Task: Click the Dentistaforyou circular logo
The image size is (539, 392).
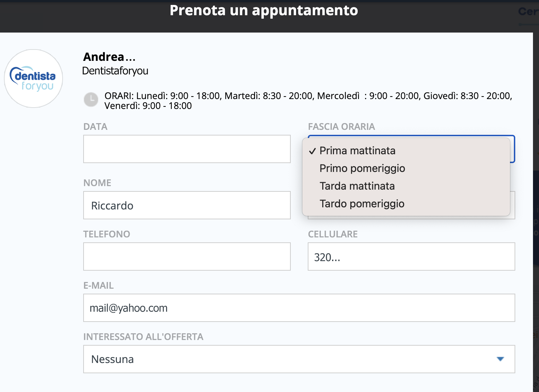Action: coord(34,79)
